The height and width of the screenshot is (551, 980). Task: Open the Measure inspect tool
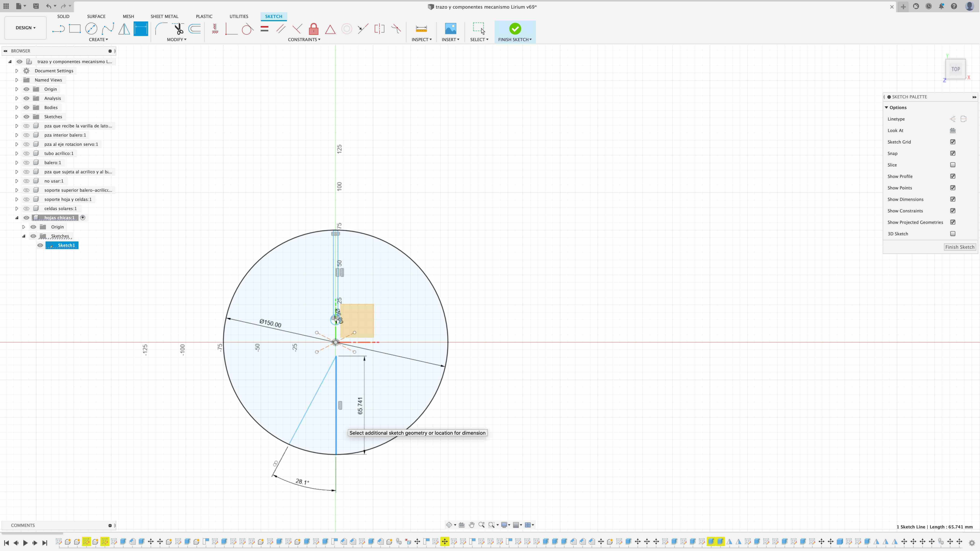click(421, 29)
